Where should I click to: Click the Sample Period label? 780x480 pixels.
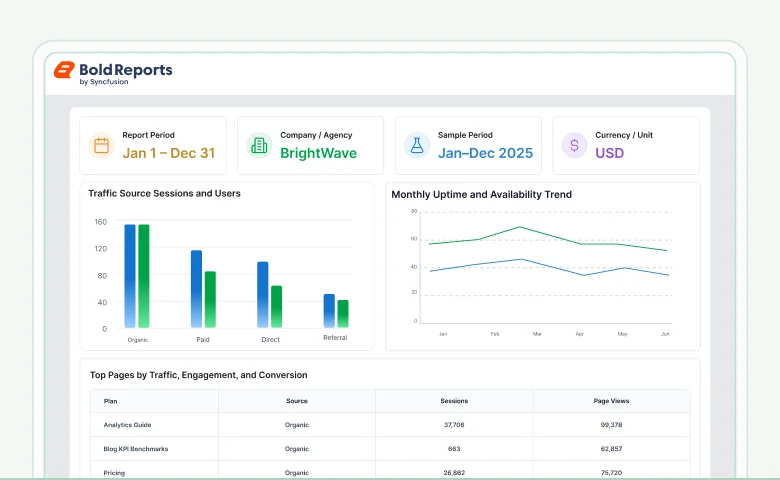point(465,135)
